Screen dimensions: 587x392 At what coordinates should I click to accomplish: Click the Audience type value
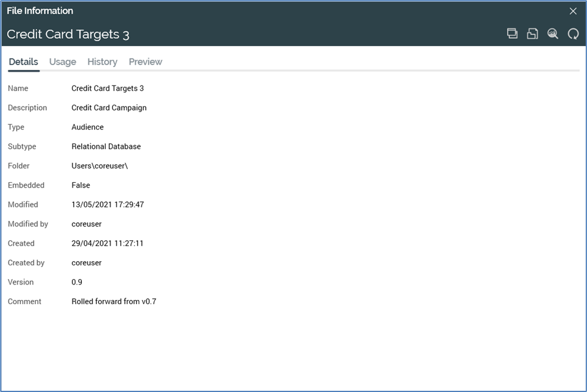click(x=87, y=127)
